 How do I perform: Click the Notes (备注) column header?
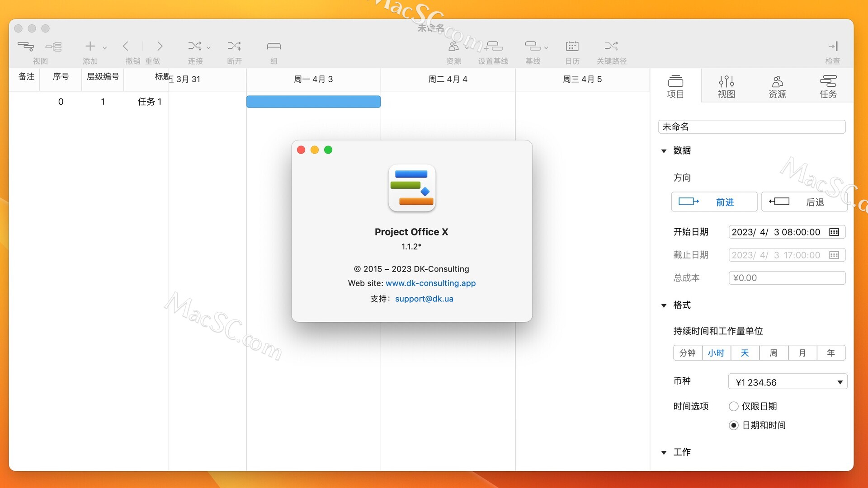point(26,77)
